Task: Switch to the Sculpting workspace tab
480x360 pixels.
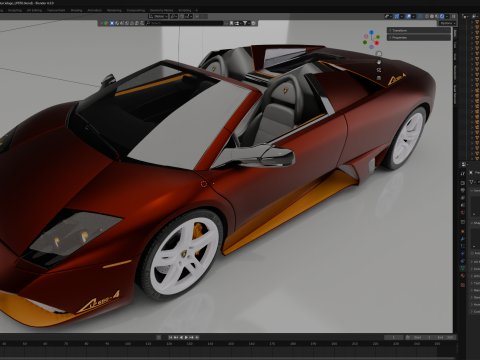Action: click(x=15, y=10)
